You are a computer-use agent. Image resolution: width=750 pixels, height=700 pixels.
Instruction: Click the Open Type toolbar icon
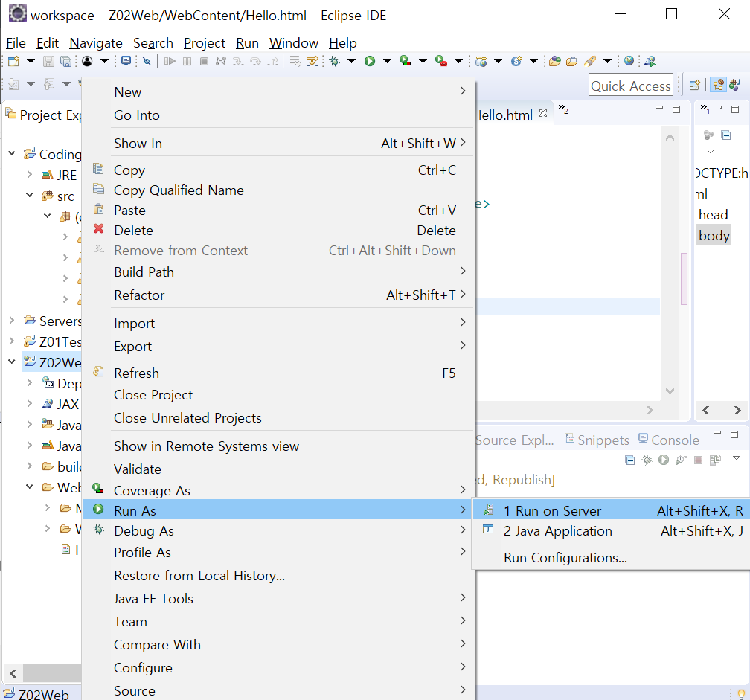click(555, 61)
